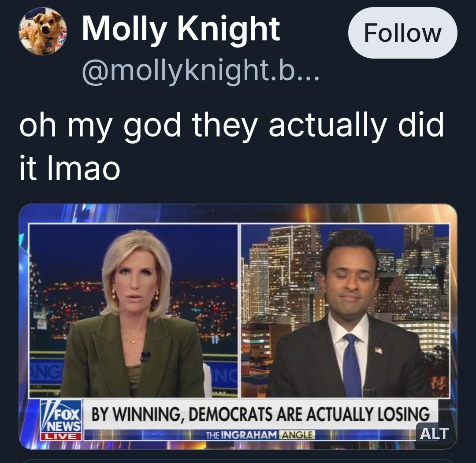Tap the word 'lmao' in the post
Image resolution: width=476 pixels, height=463 pixels.
pyautogui.click(x=83, y=168)
